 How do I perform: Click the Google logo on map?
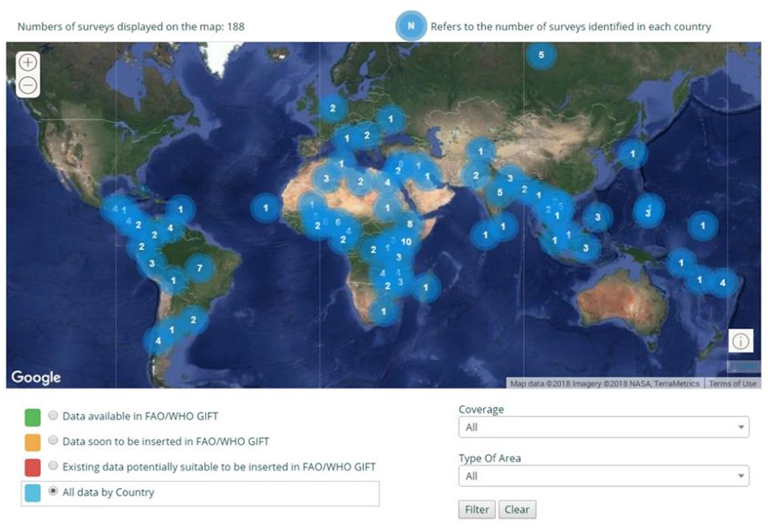click(x=36, y=377)
